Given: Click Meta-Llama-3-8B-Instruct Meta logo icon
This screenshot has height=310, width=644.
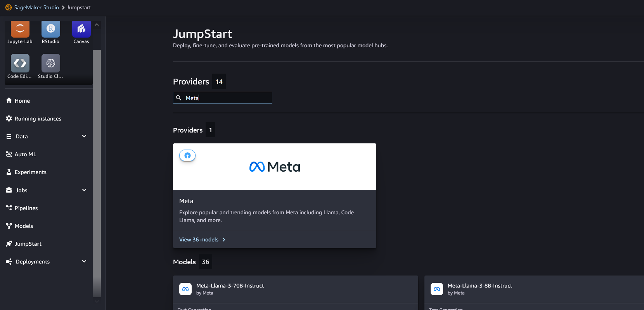Looking at the screenshot, I should pyautogui.click(x=437, y=289).
